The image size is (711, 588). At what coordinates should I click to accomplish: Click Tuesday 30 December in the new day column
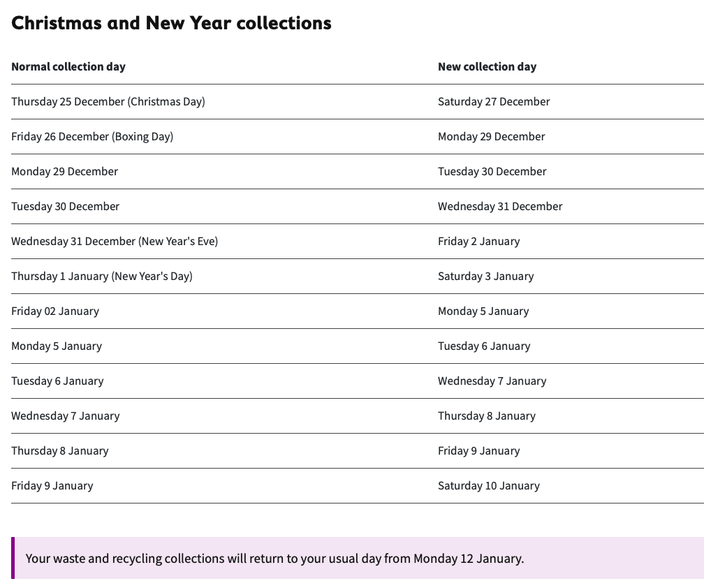click(x=492, y=172)
